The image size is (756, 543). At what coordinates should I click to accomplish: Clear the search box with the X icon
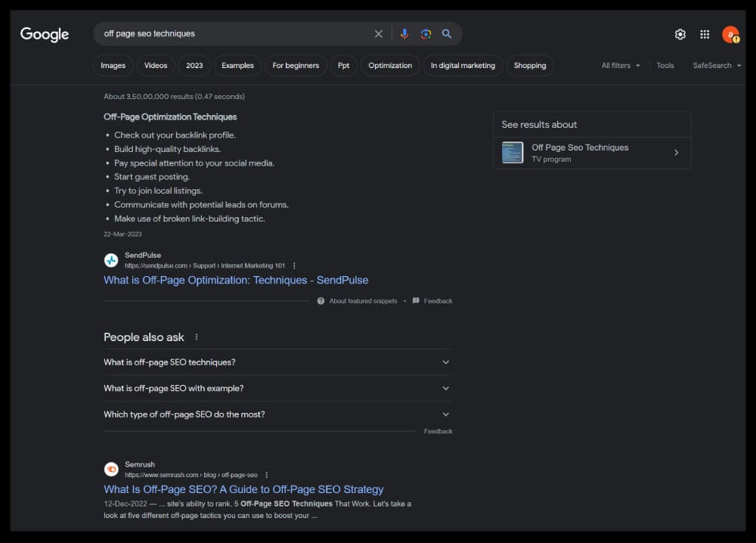point(379,34)
